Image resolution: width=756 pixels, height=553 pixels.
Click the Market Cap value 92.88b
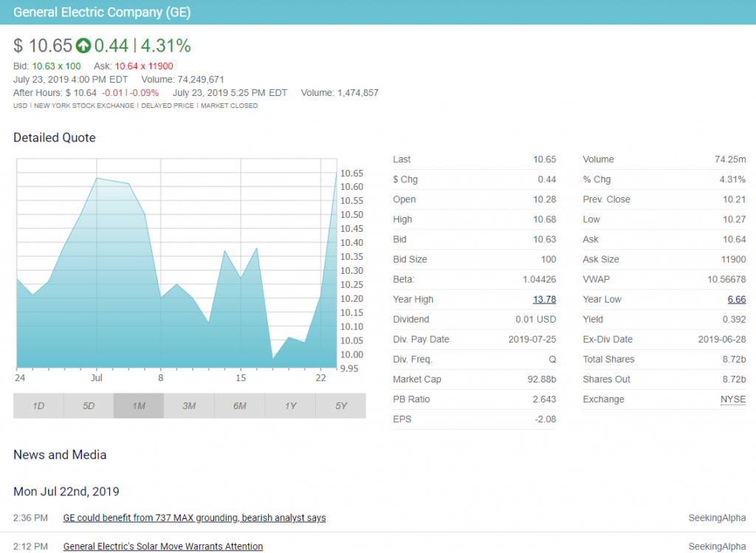[x=541, y=379]
